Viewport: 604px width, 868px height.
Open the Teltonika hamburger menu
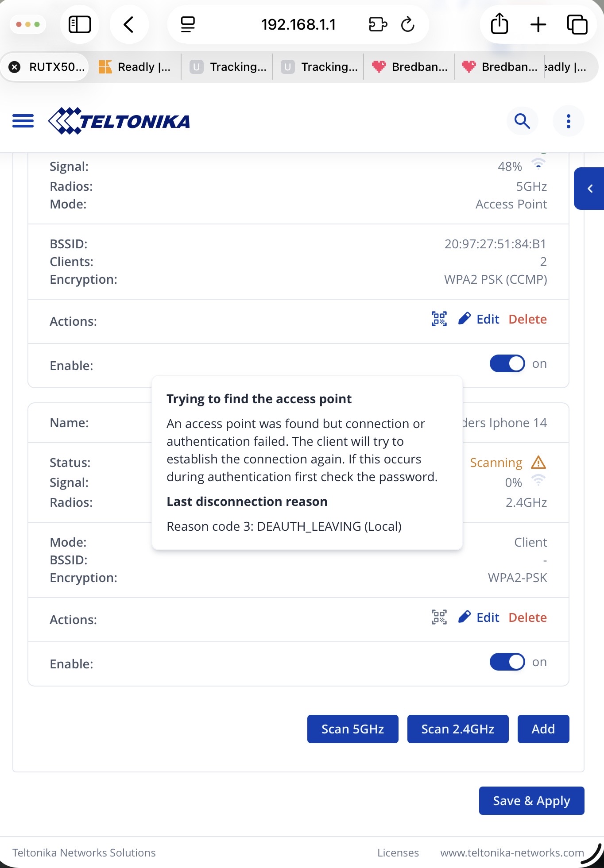(23, 121)
